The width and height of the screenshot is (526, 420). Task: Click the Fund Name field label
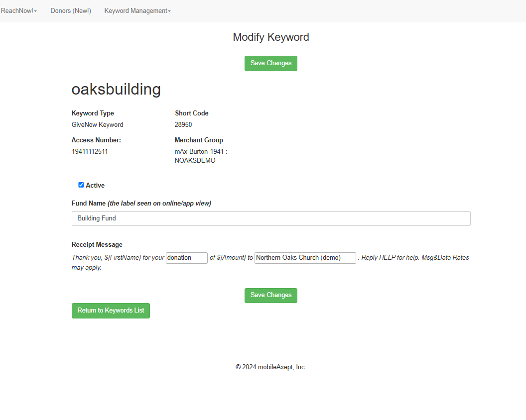89,203
